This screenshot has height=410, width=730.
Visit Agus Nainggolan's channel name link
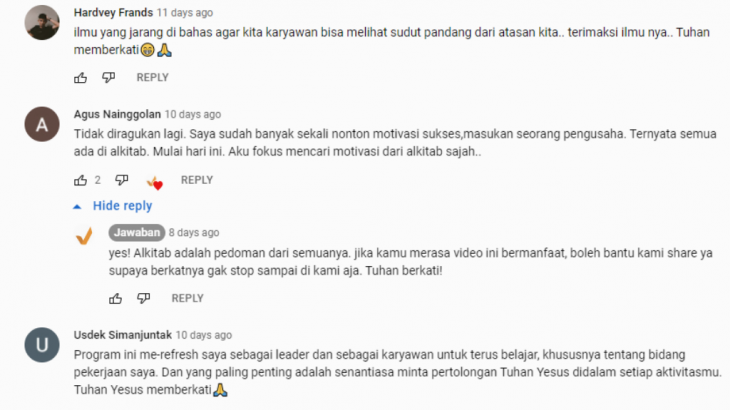pos(117,114)
